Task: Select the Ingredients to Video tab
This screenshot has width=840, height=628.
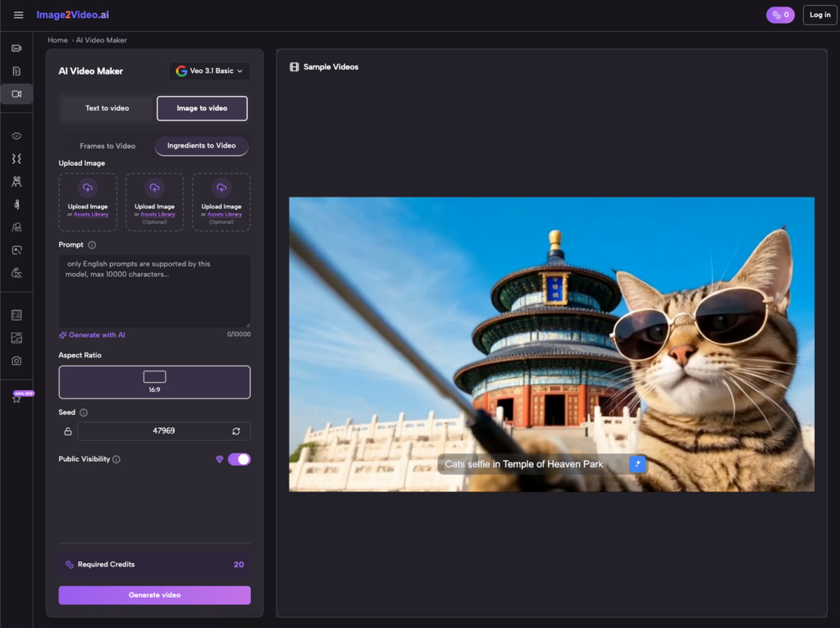Action: [x=201, y=146]
